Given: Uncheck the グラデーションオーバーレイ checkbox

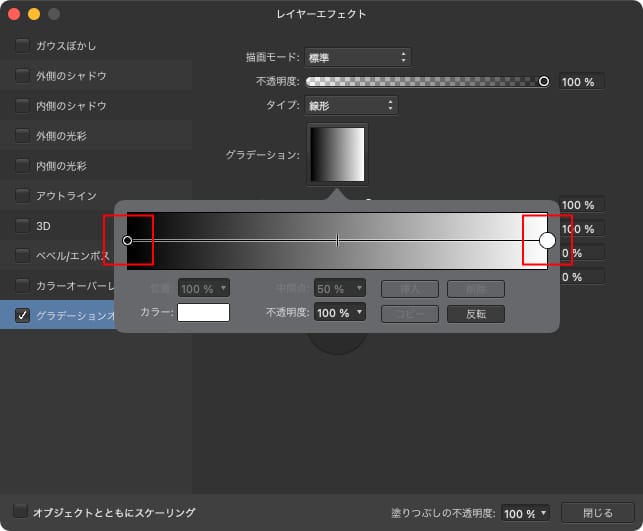Looking at the screenshot, I should click(22, 316).
